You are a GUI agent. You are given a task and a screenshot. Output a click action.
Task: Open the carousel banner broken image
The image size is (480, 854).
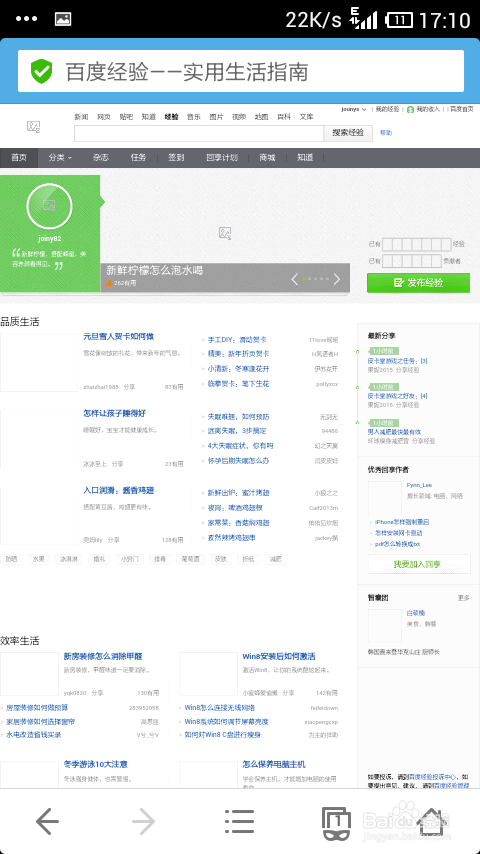[225, 233]
